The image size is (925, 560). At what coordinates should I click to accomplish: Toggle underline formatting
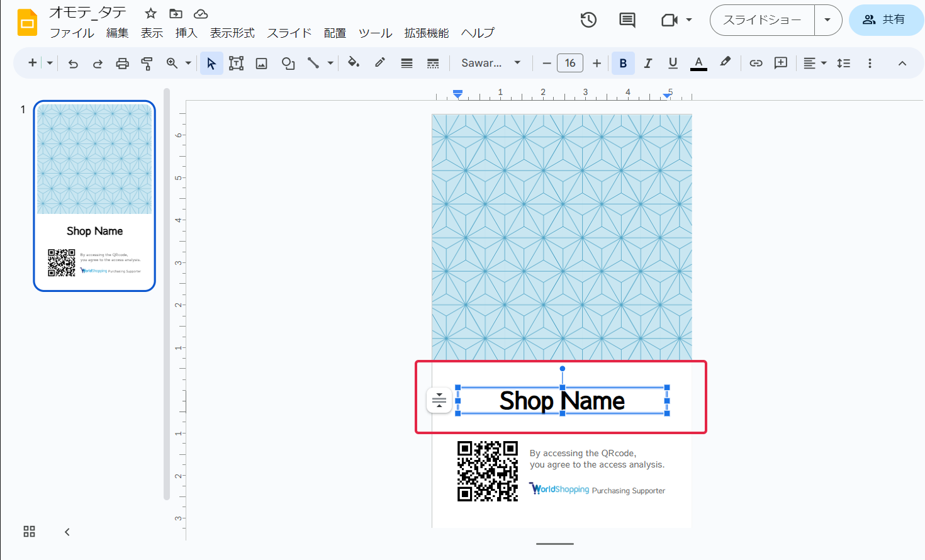673,64
